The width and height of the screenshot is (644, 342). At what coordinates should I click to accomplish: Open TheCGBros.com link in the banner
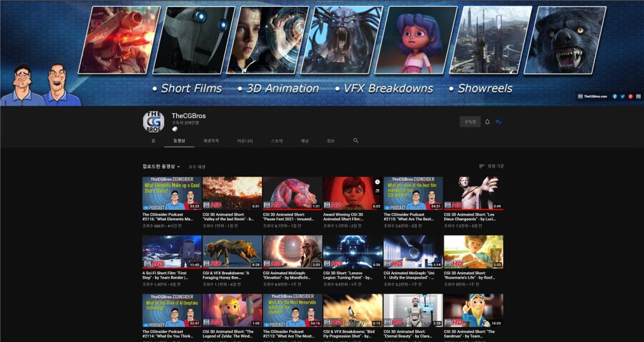[592, 96]
